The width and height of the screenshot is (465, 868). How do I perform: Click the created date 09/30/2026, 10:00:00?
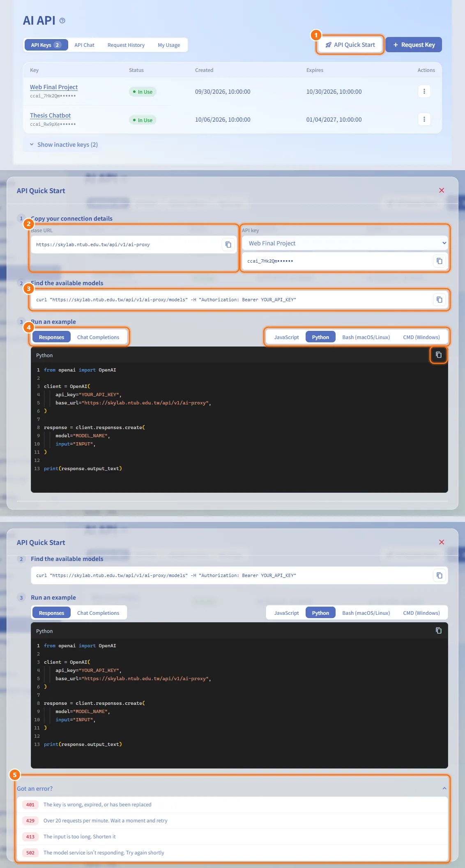tap(223, 92)
